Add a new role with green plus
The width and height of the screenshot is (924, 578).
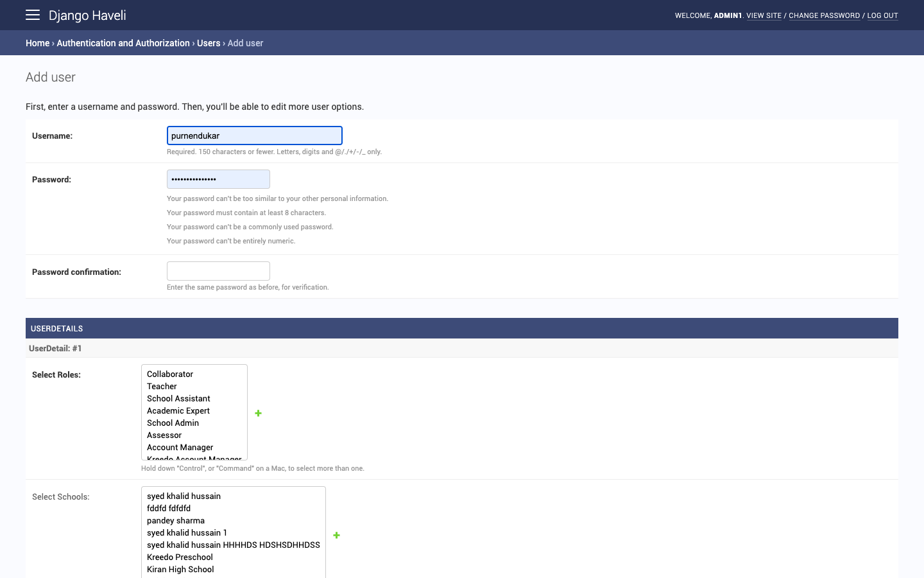(258, 413)
